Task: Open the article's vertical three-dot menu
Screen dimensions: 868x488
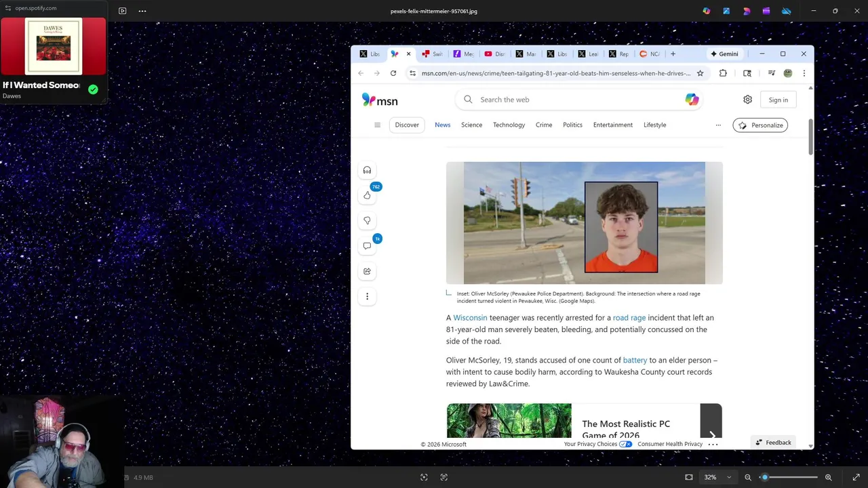Action: (367, 296)
